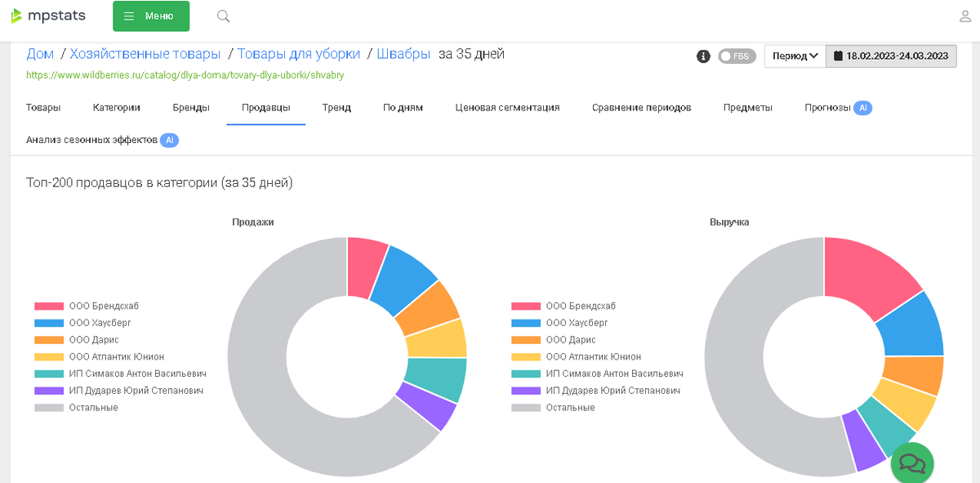
Task: Open the Прогнозы tab
Action: (827, 107)
